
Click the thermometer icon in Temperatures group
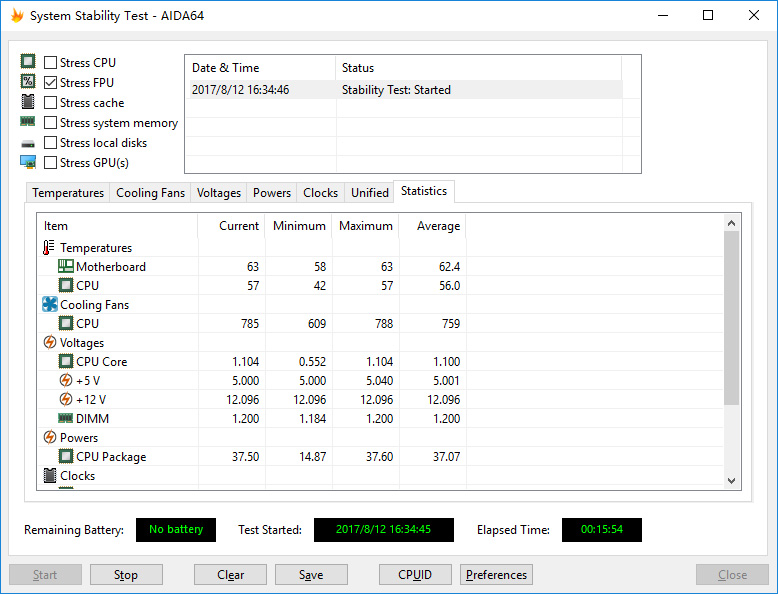tap(49, 248)
